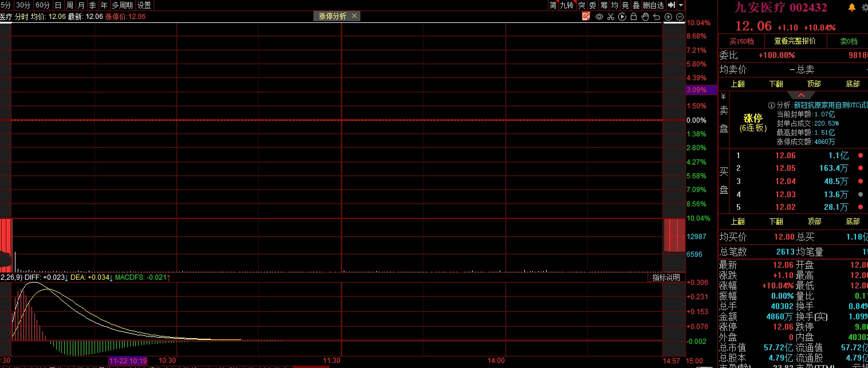The height and width of the screenshot is (368, 868).
Task: Click the 买150档 button
Action: click(x=741, y=41)
